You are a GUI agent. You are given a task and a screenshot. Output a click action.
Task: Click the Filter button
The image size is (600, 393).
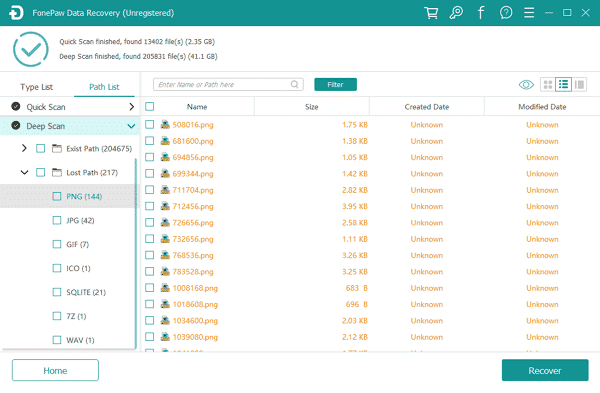336,85
